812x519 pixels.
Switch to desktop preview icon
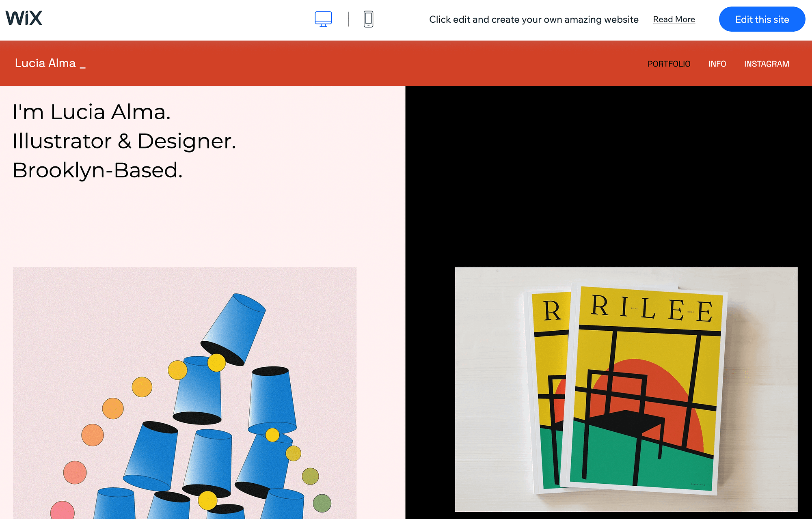323,19
